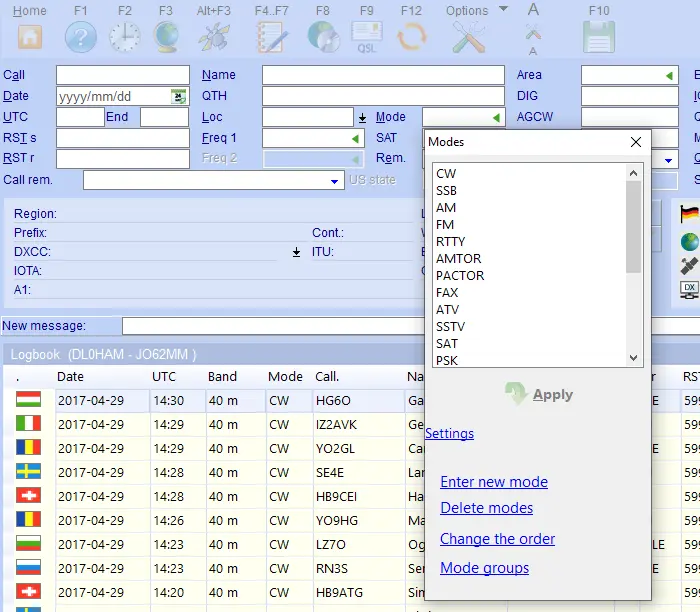Click the Home house icon
Image resolution: width=700 pixels, height=612 pixels.
[x=30, y=37]
